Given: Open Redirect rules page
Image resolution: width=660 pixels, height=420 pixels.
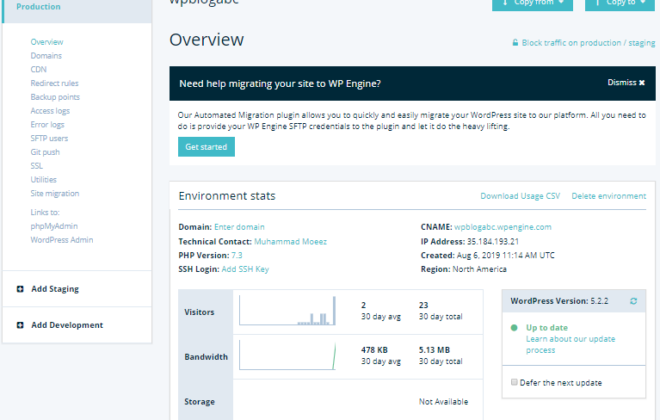Looking at the screenshot, I should point(54,83).
